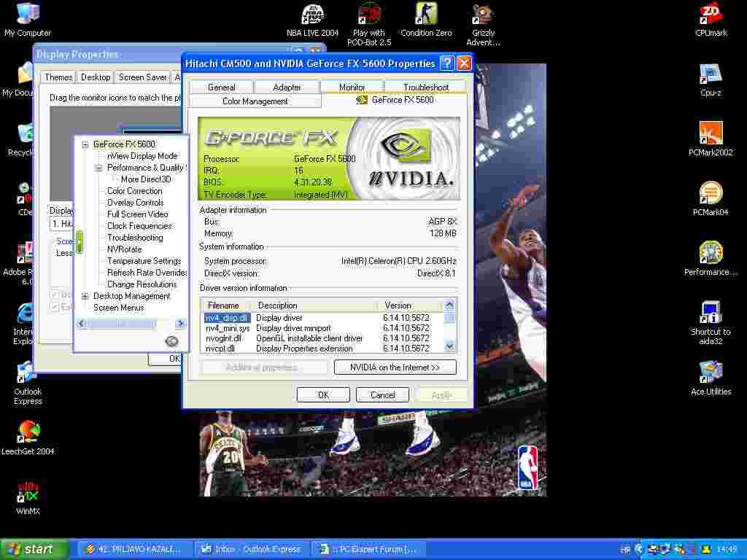Select Clock Frequencies in the tree menu

click(139, 226)
